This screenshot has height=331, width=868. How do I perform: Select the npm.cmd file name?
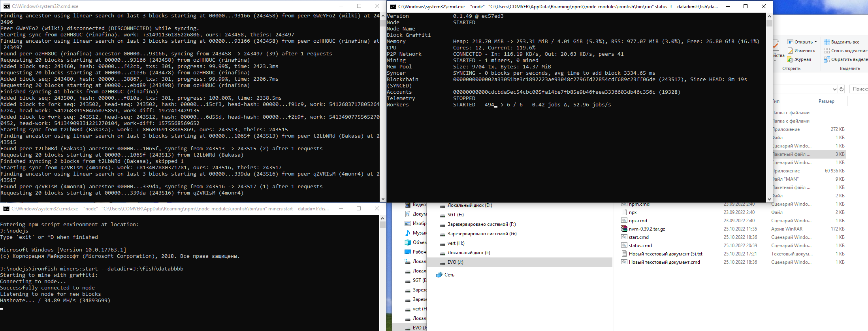pyautogui.click(x=639, y=204)
